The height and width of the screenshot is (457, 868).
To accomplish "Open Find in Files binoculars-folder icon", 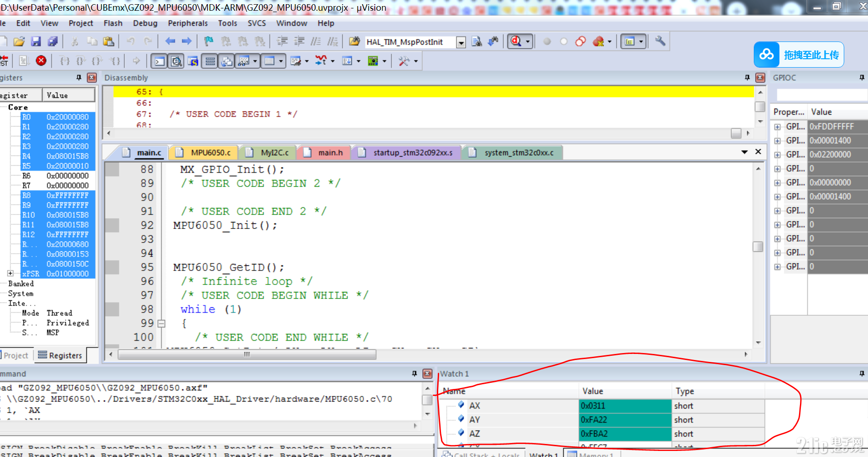I will pyautogui.click(x=354, y=42).
